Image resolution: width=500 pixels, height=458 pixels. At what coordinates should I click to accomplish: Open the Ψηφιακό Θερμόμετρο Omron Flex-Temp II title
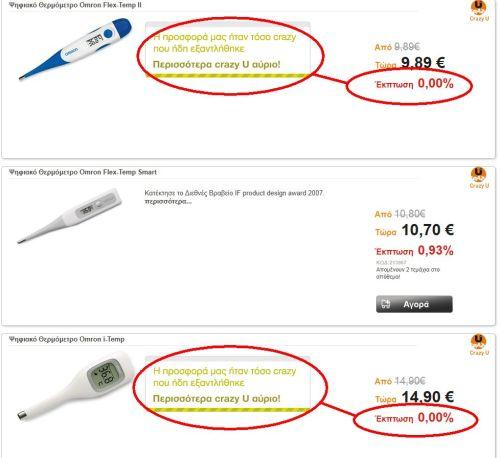pos(75,5)
